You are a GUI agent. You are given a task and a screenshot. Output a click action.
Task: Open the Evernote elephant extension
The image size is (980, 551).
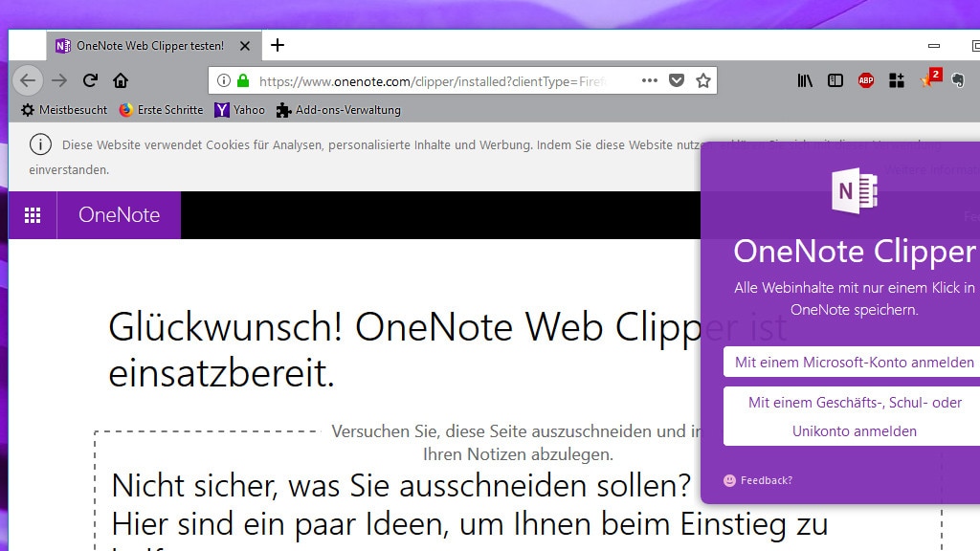[957, 81]
